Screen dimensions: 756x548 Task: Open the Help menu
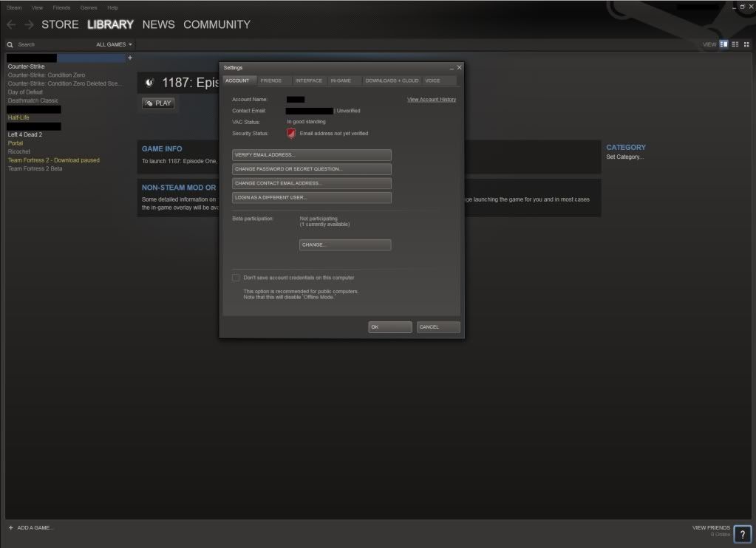click(x=113, y=7)
